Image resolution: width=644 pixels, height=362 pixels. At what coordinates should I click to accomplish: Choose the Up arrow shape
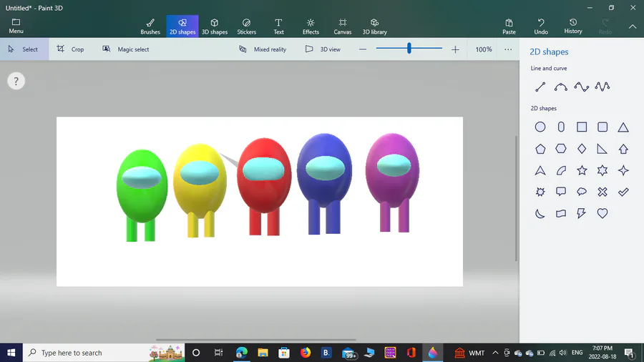(623, 149)
